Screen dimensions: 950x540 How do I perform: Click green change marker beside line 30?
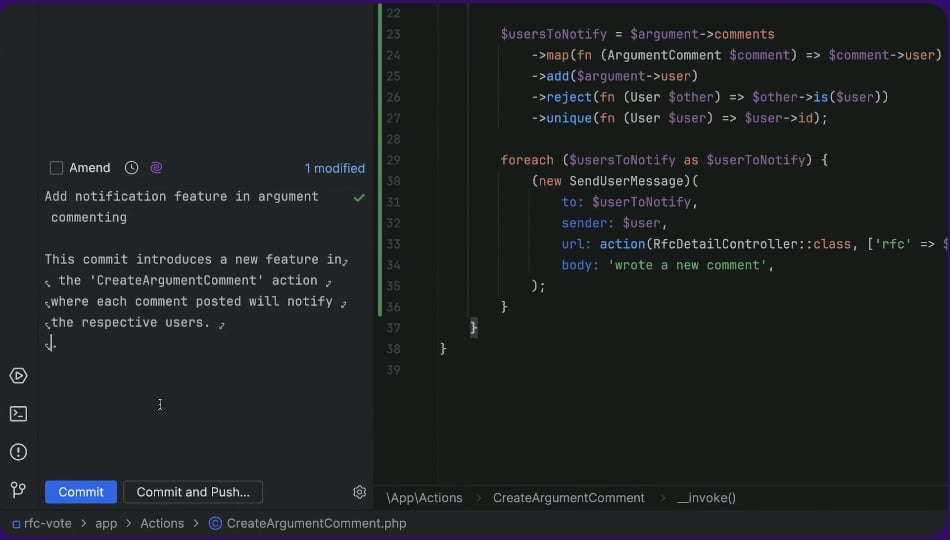380,181
